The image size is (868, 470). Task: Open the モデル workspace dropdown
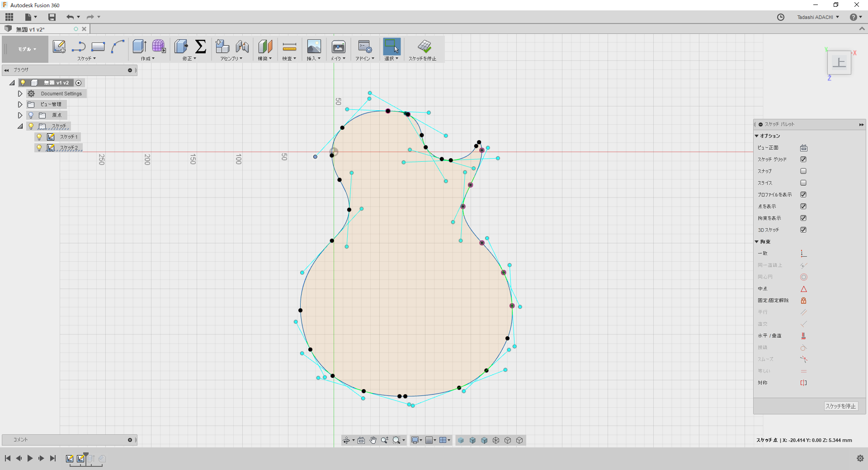[27, 49]
